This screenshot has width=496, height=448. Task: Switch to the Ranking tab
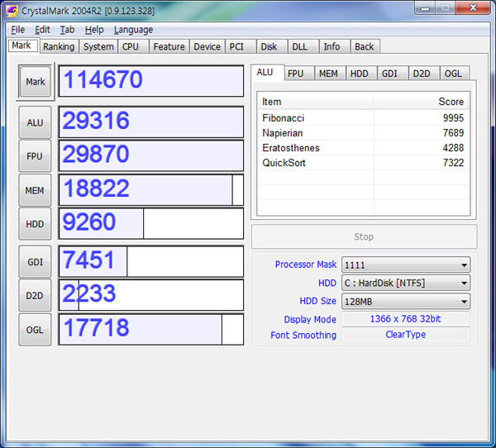59,46
